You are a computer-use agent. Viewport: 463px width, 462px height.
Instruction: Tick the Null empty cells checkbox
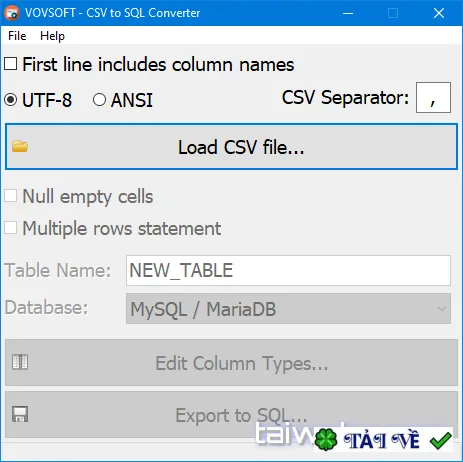point(11,196)
